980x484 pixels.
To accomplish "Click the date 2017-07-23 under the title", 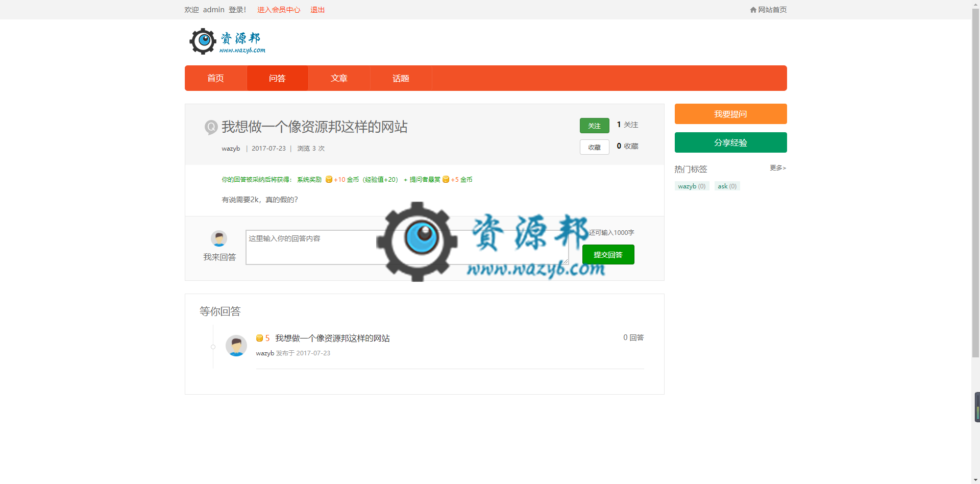I will tap(268, 149).
